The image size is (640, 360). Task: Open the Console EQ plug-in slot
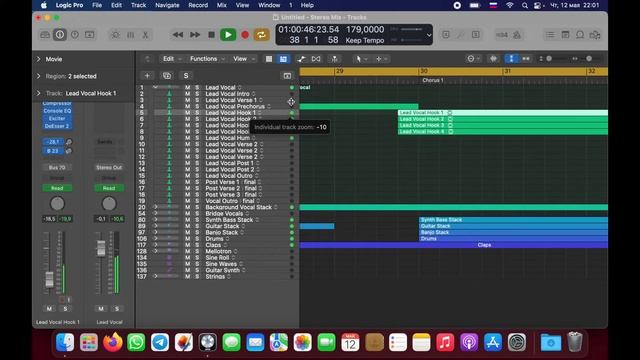pos(57,111)
